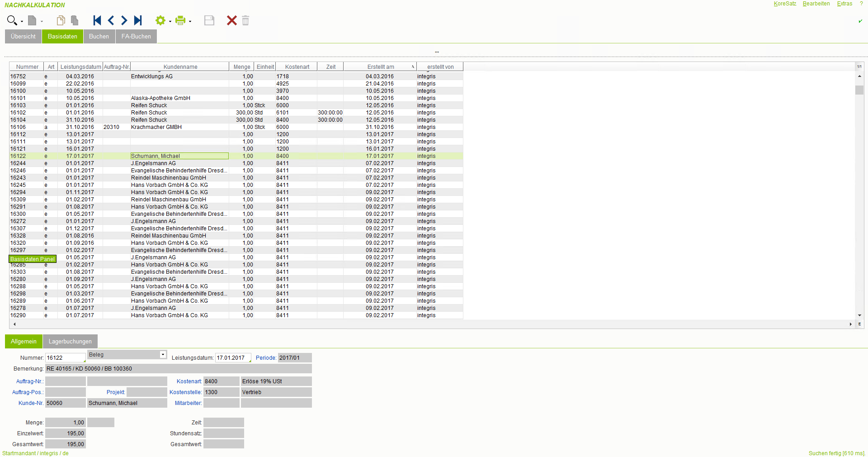Go to the previous record
This screenshot has height=457, width=868.
111,20
